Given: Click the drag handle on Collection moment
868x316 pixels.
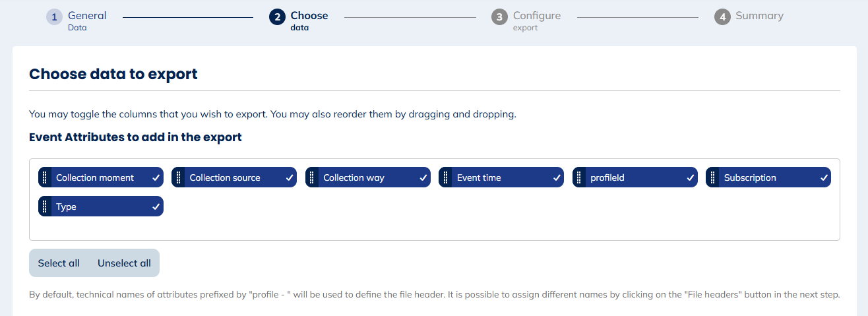Looking at the screenshot, I should coord(45,177).
